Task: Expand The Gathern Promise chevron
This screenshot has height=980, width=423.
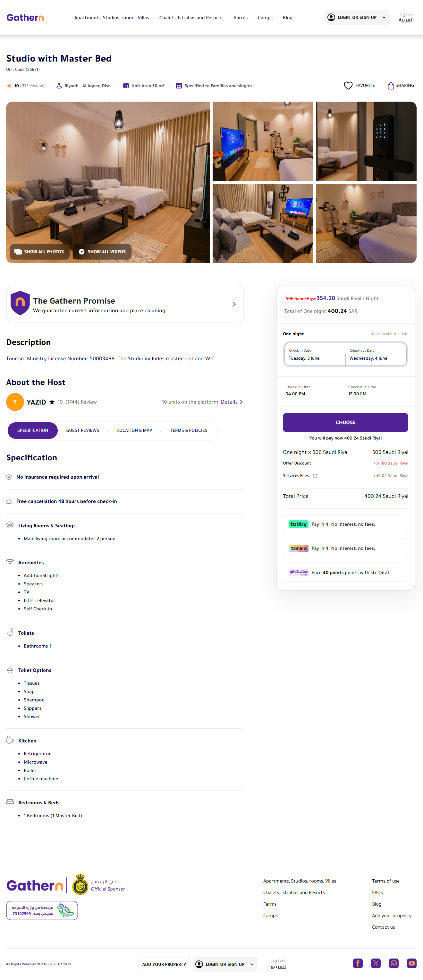Action: [x=234, y=304]
